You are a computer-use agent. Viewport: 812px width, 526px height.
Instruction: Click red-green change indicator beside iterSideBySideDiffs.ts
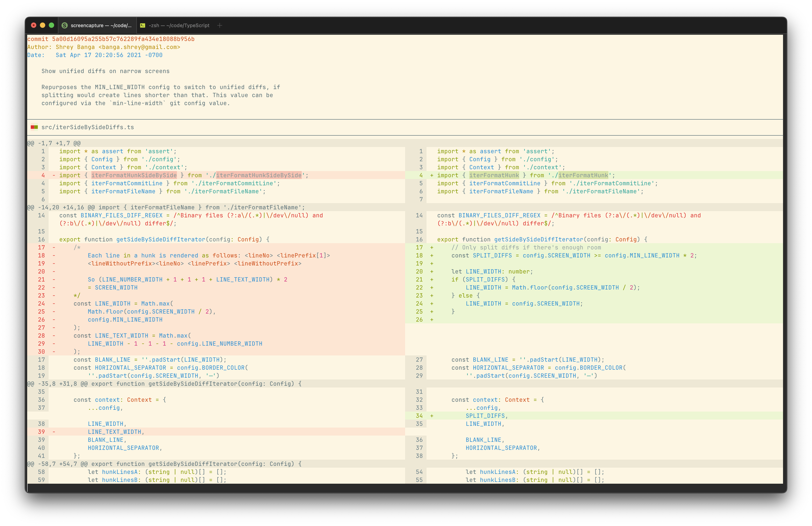click(34, 127)
